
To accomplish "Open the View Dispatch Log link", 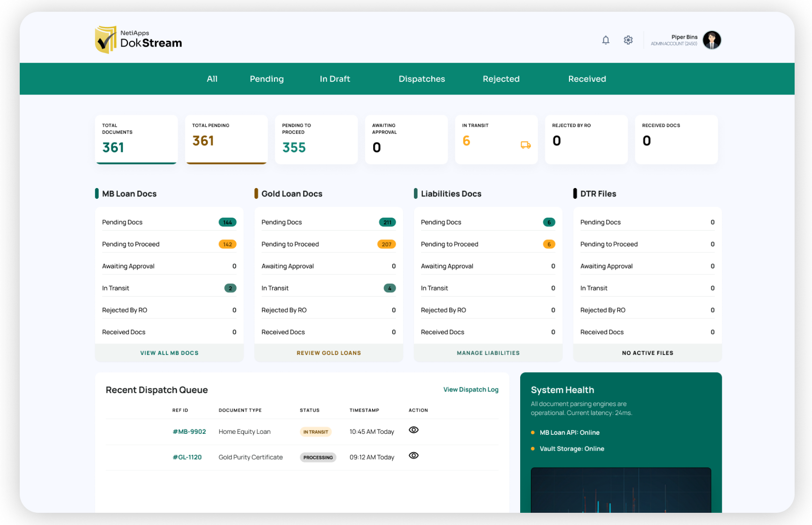I will [x=470, y=390].
